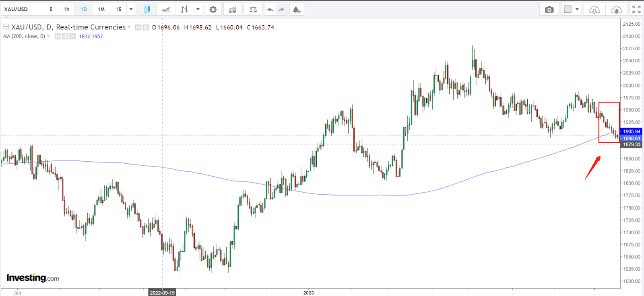The height and width of the screenshot is (296, 644).
Task: Remove the MA (200) indicator
Action: tap(72, 36)
